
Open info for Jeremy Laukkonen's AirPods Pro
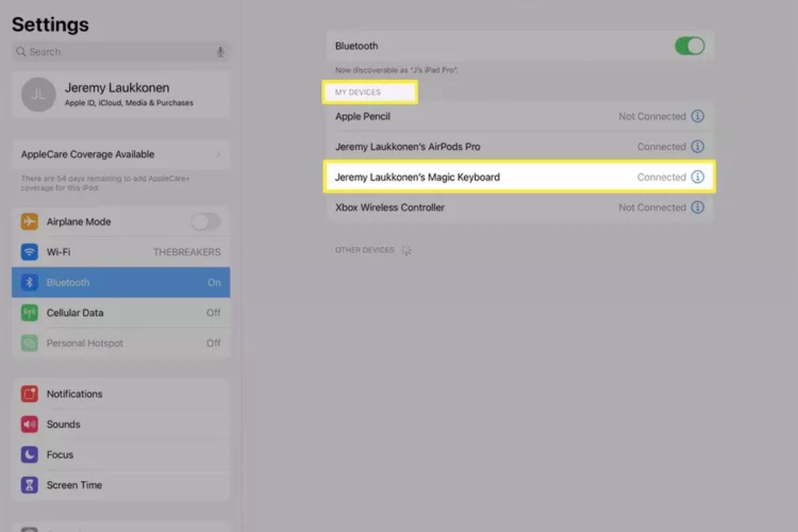click(697, 146)
